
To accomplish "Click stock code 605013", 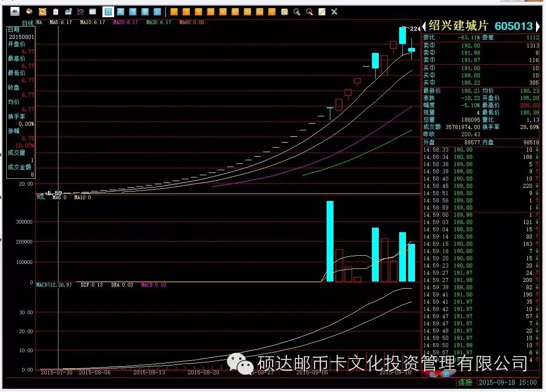I will pyautogui.click(x=514, y=26).
